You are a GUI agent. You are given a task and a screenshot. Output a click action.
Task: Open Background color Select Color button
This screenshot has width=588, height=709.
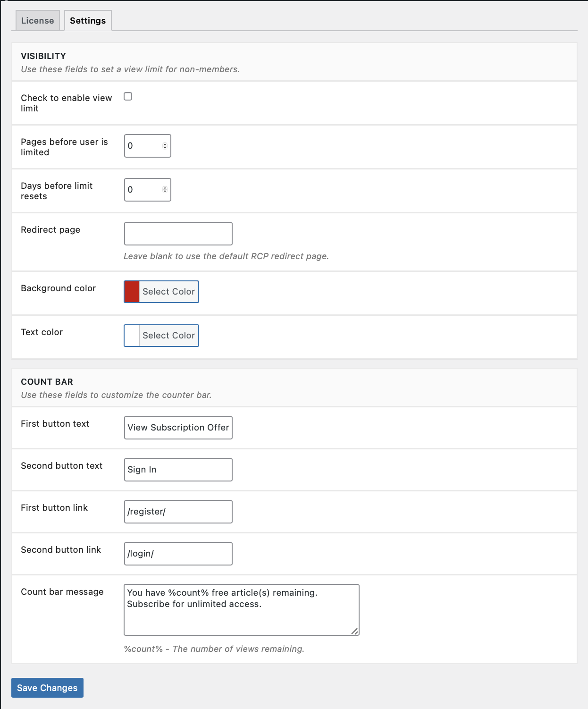(169, 292)
